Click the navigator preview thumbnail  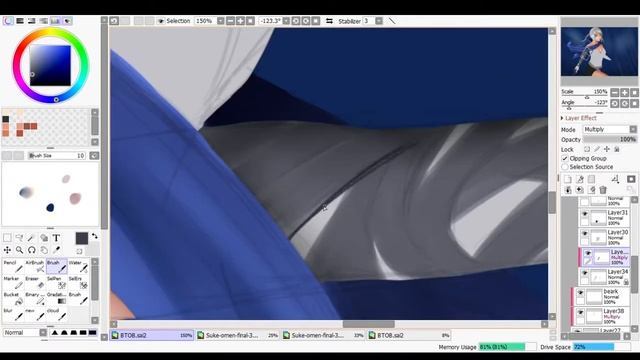tap(599, 51)
